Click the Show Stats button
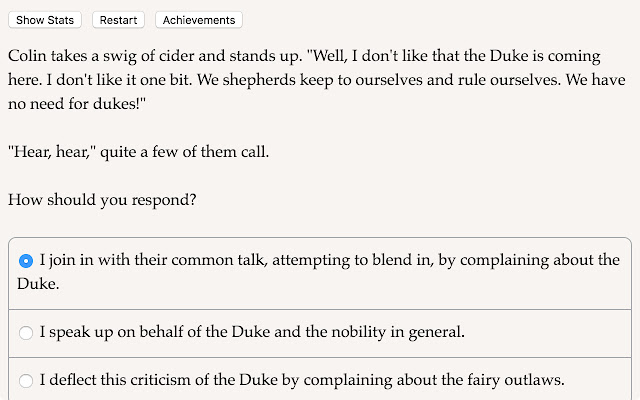640x400 pixels. [x=46, y=20]
